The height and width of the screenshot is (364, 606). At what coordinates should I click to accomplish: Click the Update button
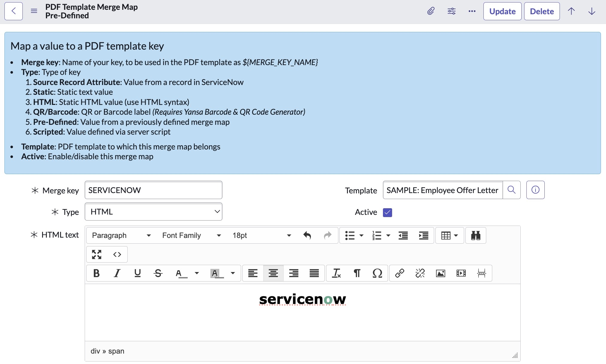(x=502, y=11)
